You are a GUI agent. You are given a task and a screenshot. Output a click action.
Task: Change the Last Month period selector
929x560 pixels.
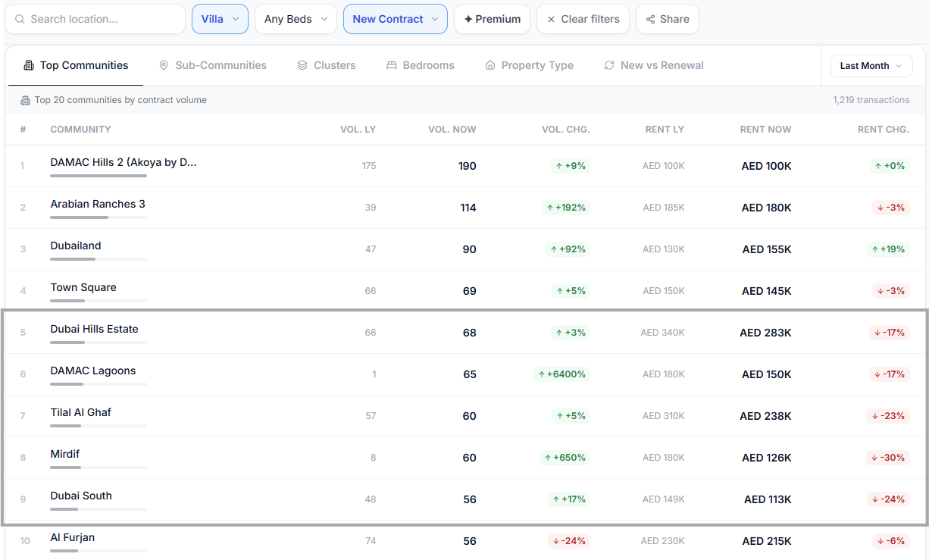(871, 66)
